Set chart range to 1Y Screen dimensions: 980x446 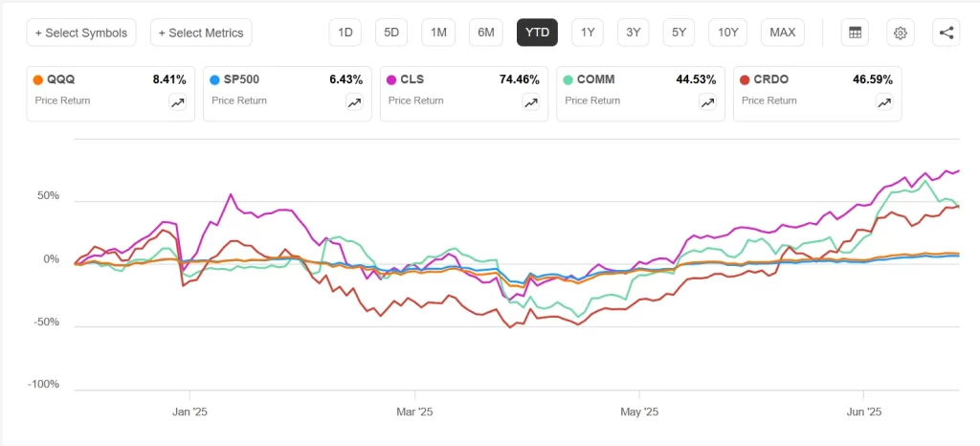[x=588, y=33]
